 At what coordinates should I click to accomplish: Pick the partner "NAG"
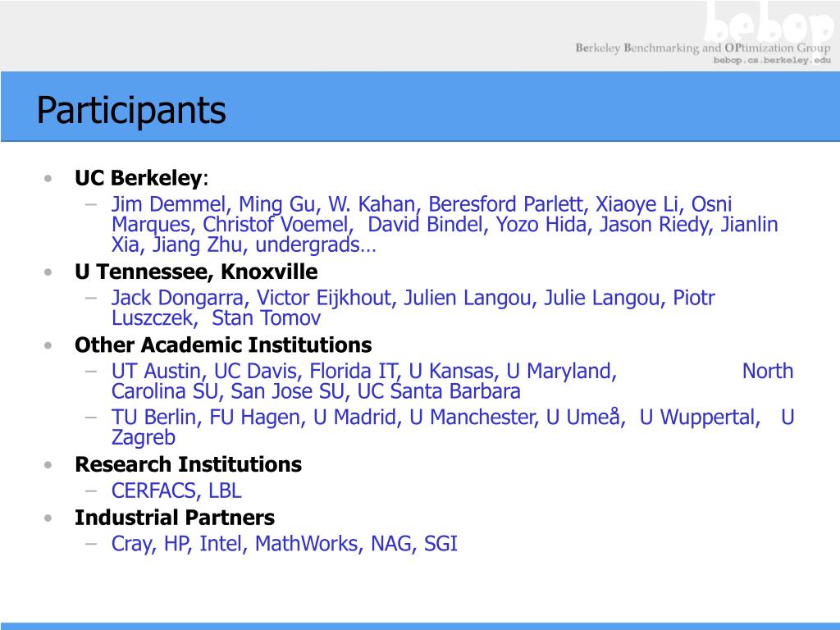(390, 544)
